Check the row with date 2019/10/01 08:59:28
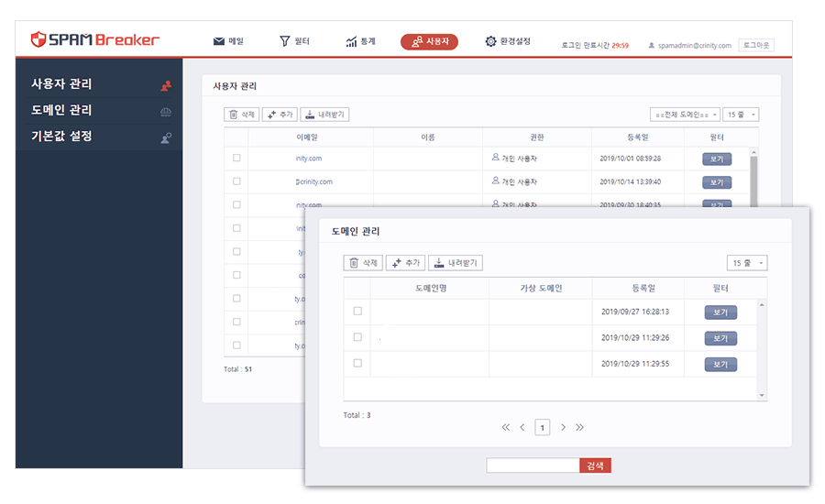 pos(236,158)
